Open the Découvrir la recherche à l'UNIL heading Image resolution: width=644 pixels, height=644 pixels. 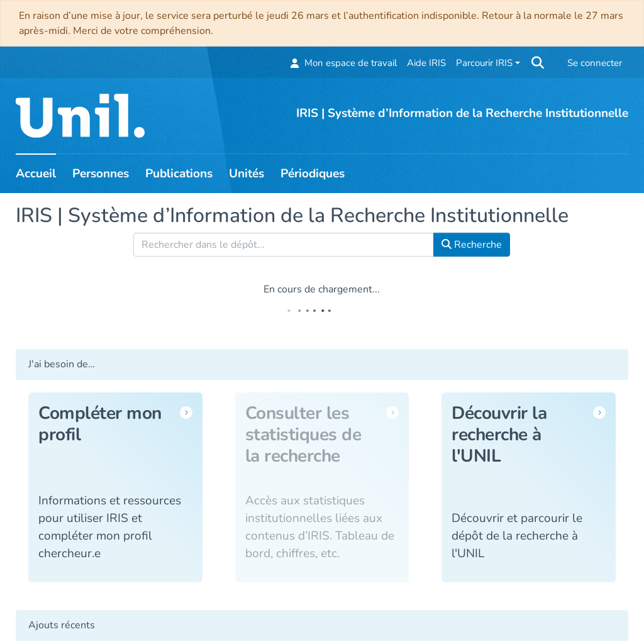(x=499, y=434)
